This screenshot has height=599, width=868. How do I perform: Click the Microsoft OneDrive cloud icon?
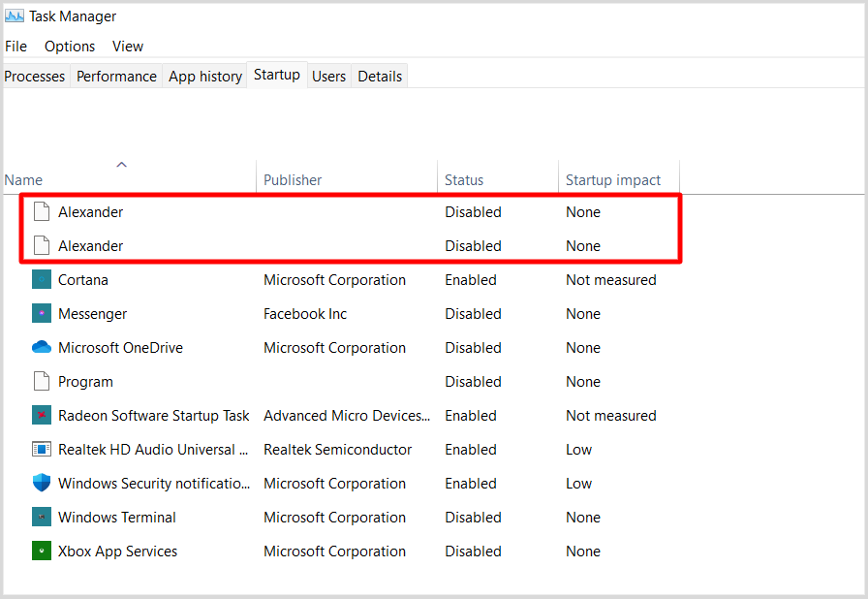[42, 347]
